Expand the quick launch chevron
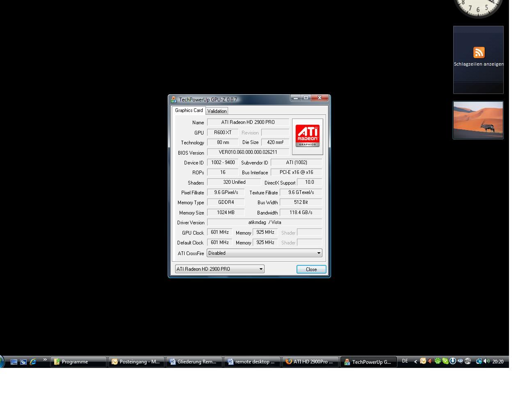525x420 pixels. [45, 360]
